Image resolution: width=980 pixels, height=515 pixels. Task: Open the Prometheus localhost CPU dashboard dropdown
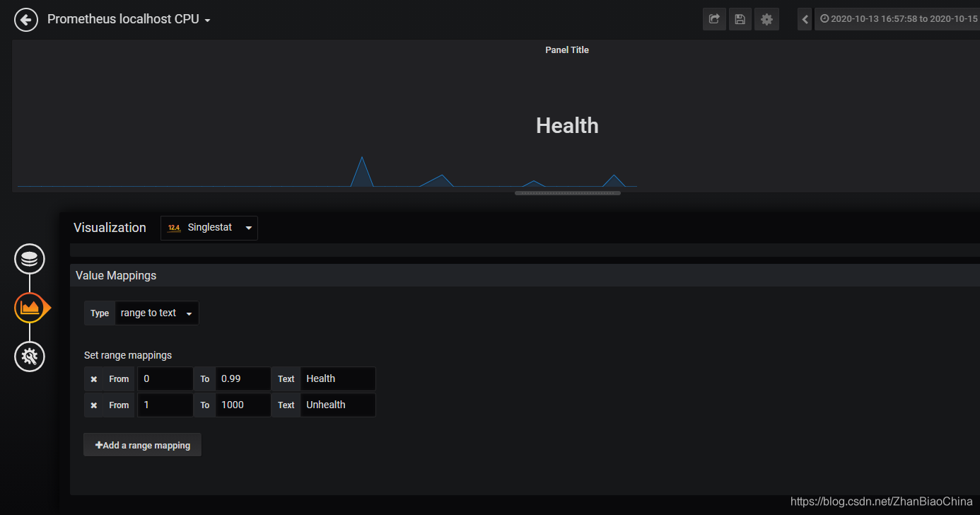click(129, 19)
